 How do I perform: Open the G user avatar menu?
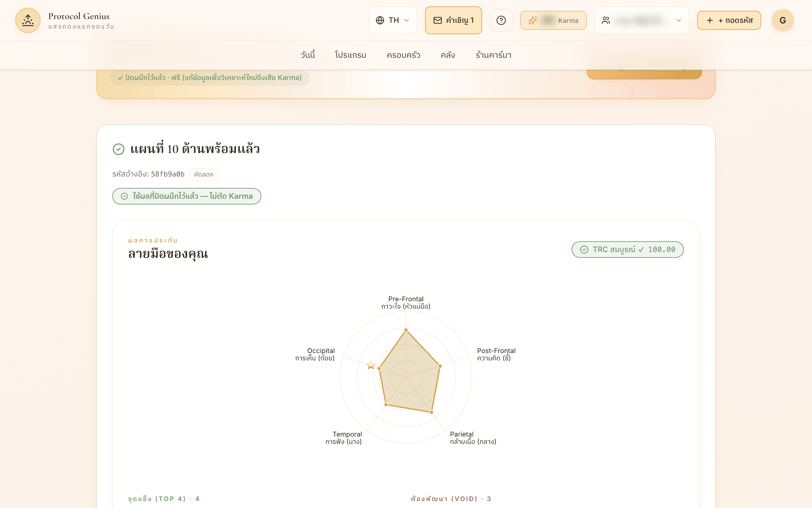tap(783, 20)
